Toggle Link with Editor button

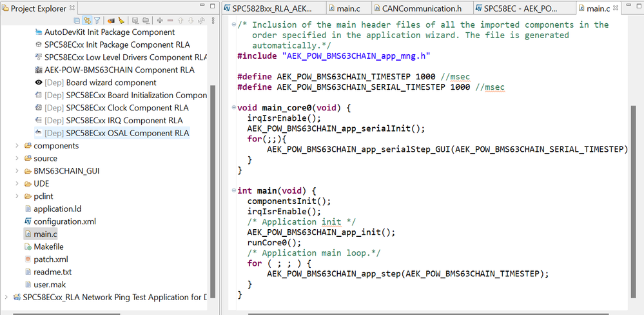[x=87, y=20]
